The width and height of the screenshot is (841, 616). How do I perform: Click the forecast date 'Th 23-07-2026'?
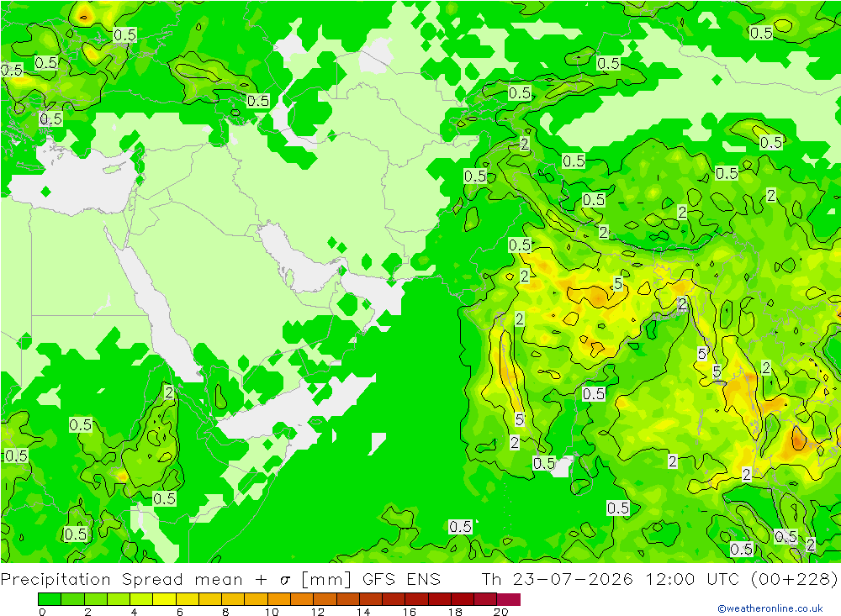[x=557, y=580]
